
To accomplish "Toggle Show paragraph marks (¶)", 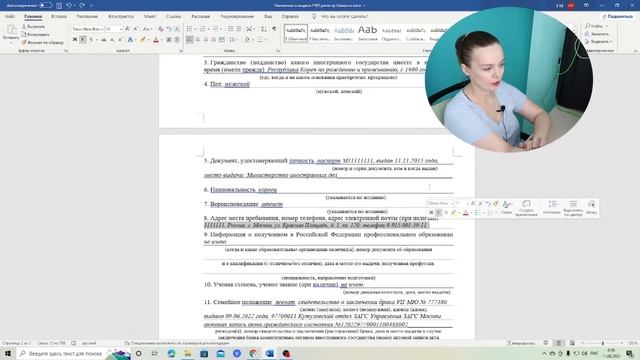I will [x=274, y=29].
